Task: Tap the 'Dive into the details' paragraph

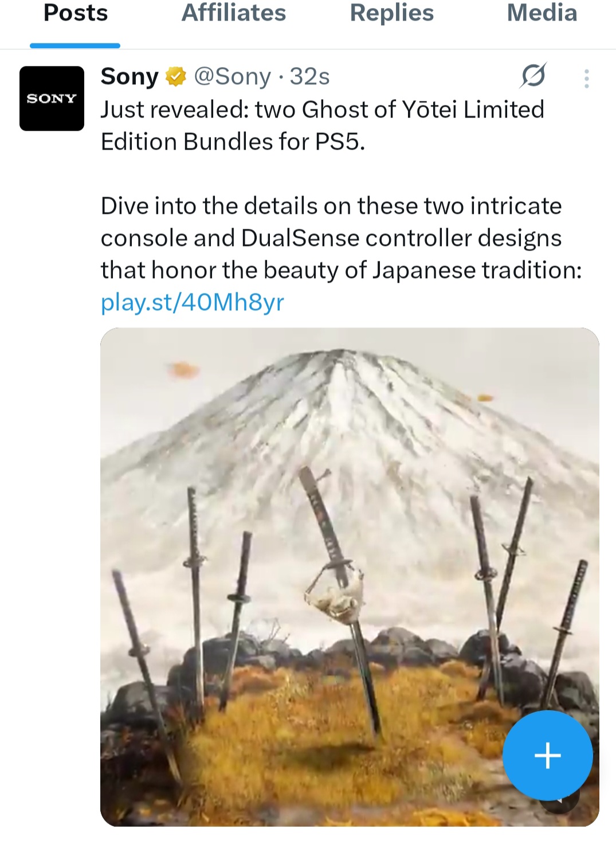Action: tap(342, 238)
